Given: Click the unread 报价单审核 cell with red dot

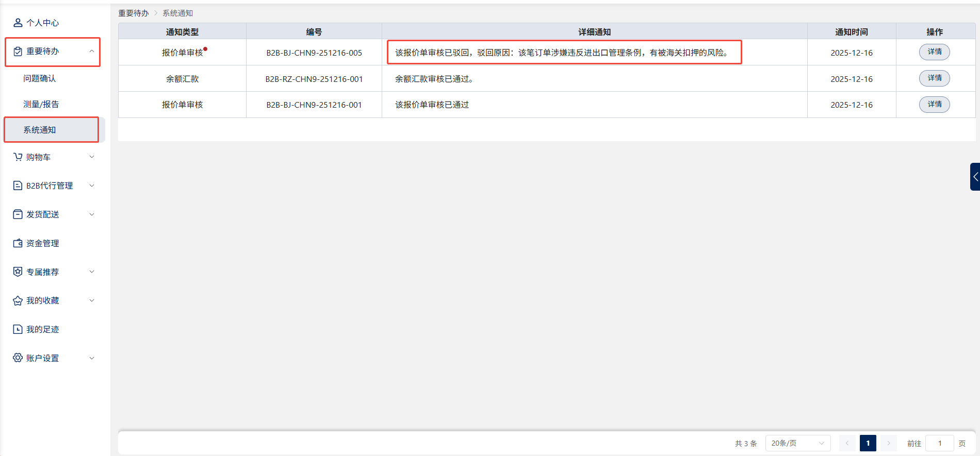Looking at the screenshot, I should [183, 53].
